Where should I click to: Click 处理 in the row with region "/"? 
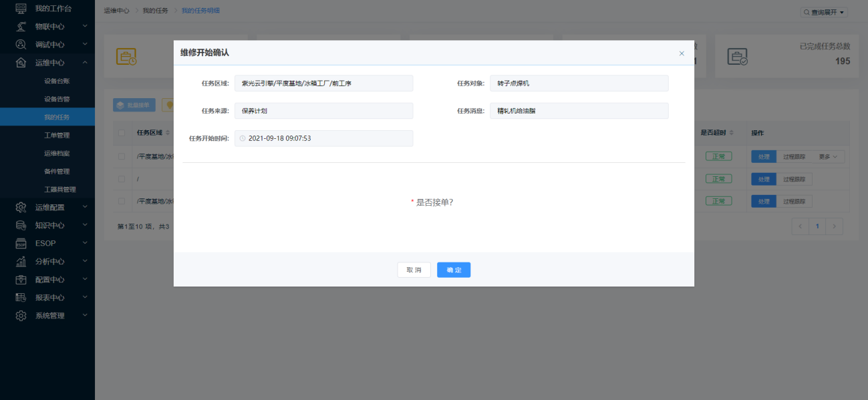764,179
